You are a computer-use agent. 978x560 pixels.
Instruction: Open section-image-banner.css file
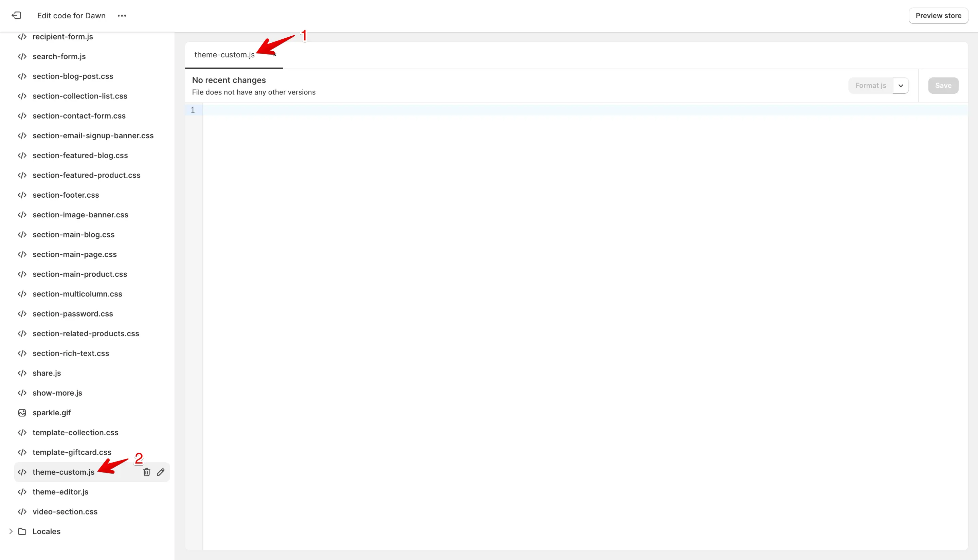(x=80, y=215)
